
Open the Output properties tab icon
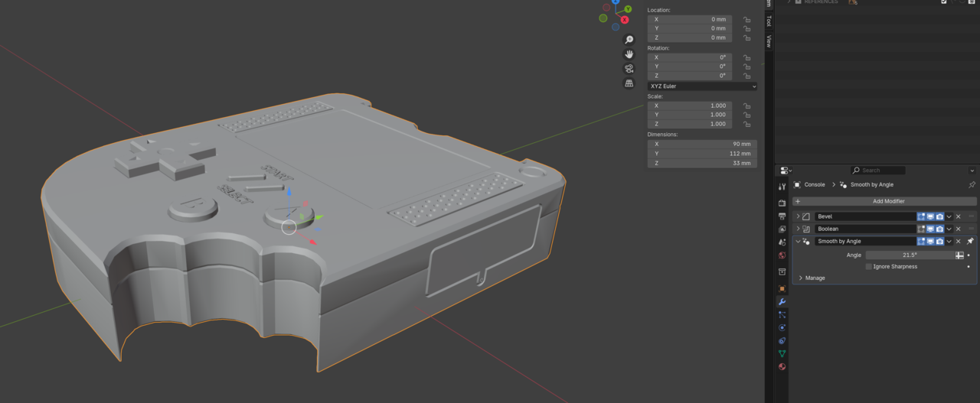pyautogui.click(x=782, y=216)
